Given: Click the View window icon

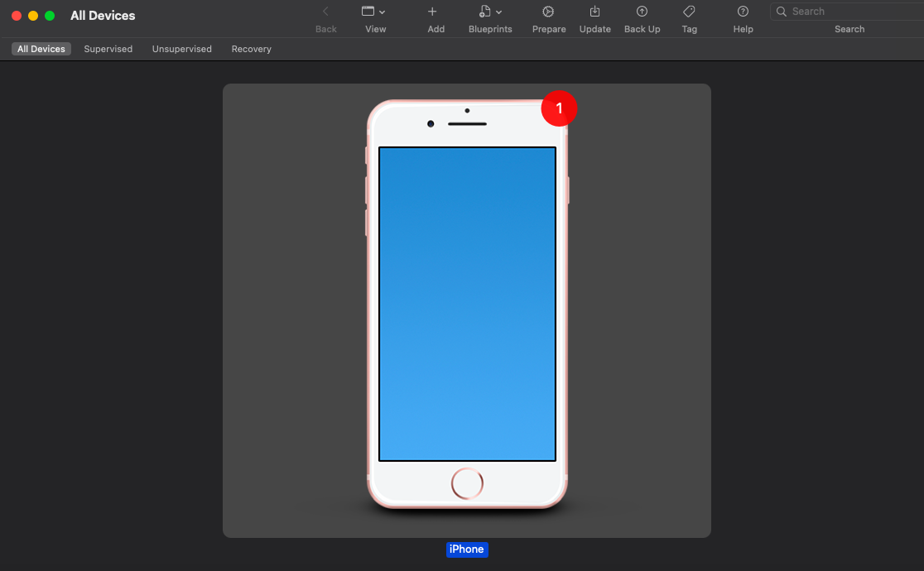Looking at the screenshot, I should pyautogui.click(x=368, y=12).
